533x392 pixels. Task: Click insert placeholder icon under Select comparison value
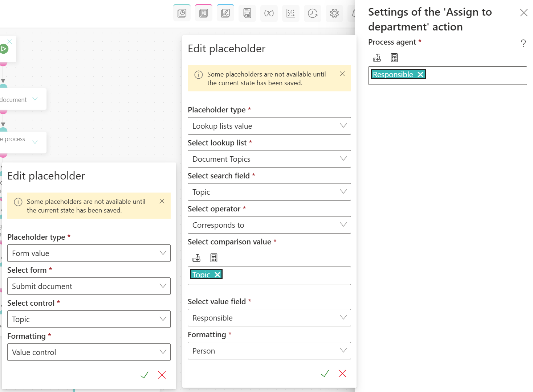click(x=196, y=258)
